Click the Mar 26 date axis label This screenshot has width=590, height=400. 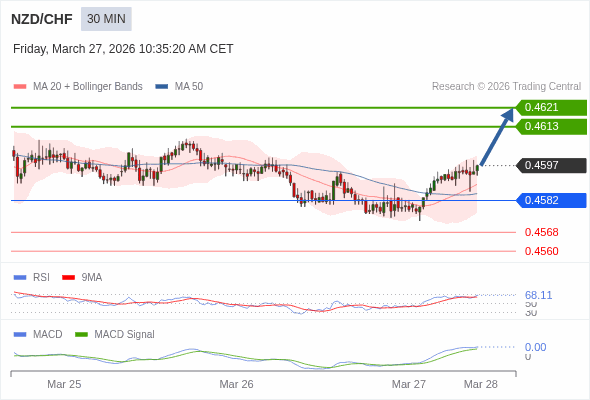pos(236,384)
